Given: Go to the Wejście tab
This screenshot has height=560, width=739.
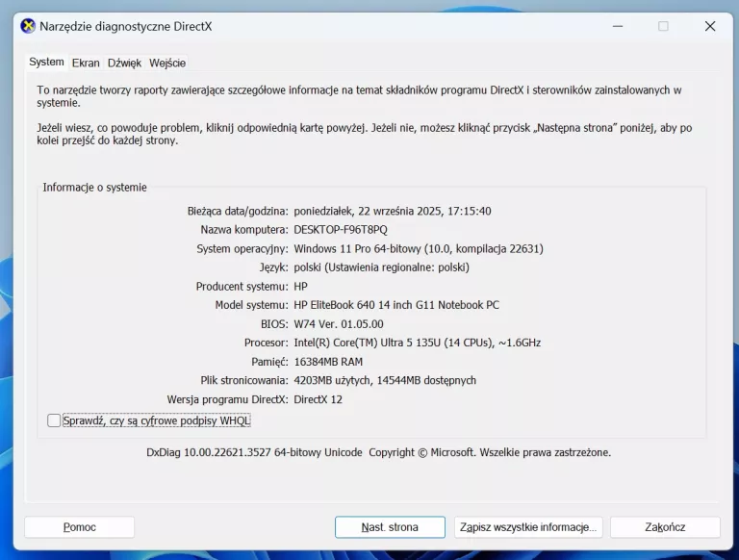Looking at the screenshot, I should (167, 64).
